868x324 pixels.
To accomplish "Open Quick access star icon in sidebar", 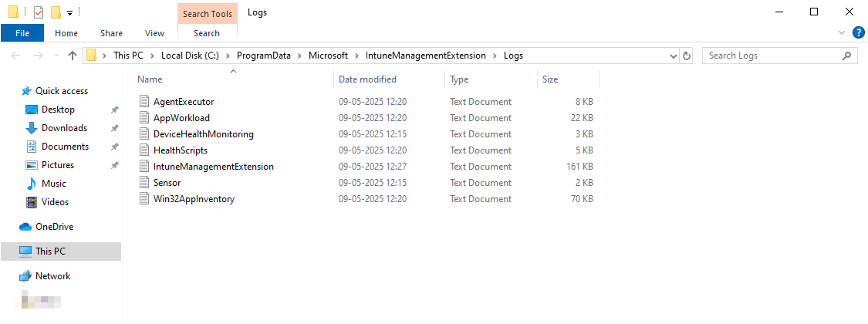I will tap(25, 91).
